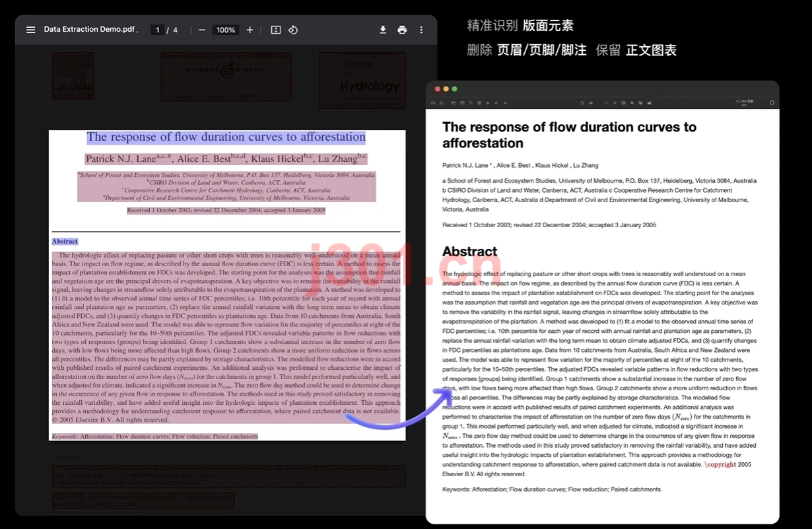Click the Received dates line in the editor window
The image size is (812, 529).
(x=549, y=225)
